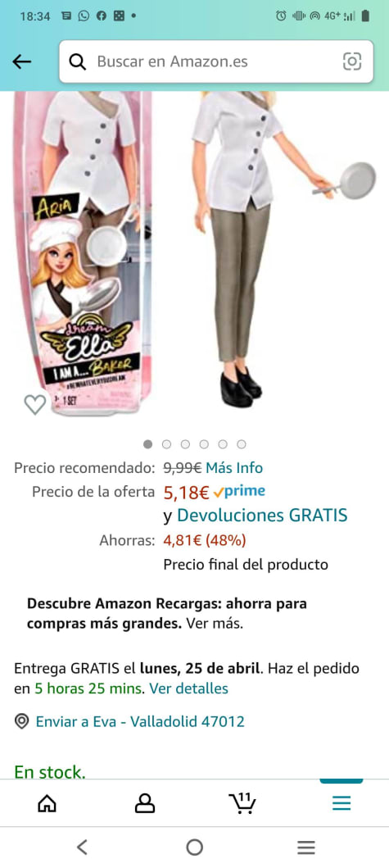Tap the magnifying glass search icon
389x868 pixels.
(x=78, y=61)
